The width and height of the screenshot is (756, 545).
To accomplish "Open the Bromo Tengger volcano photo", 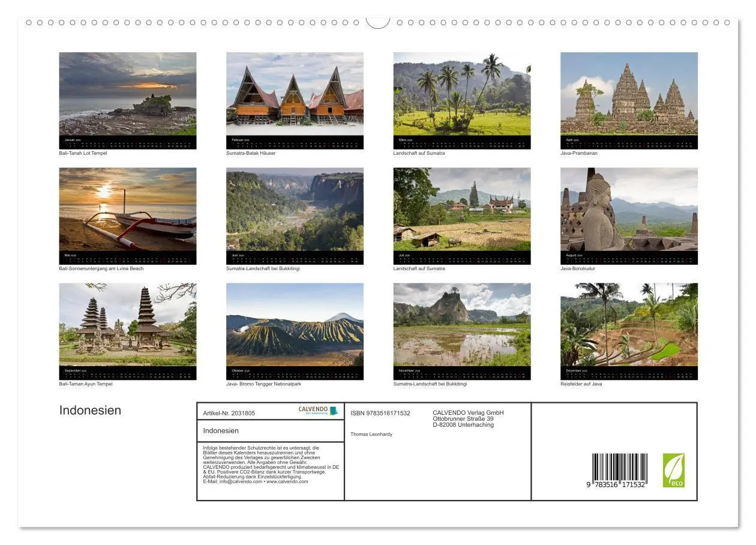I will 295,325.
